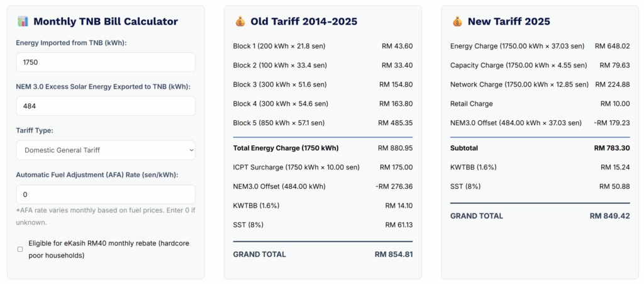Click the bar chart icon beside calculator title
The width and height of the screenshot is (644, 284).
(22, 21)
